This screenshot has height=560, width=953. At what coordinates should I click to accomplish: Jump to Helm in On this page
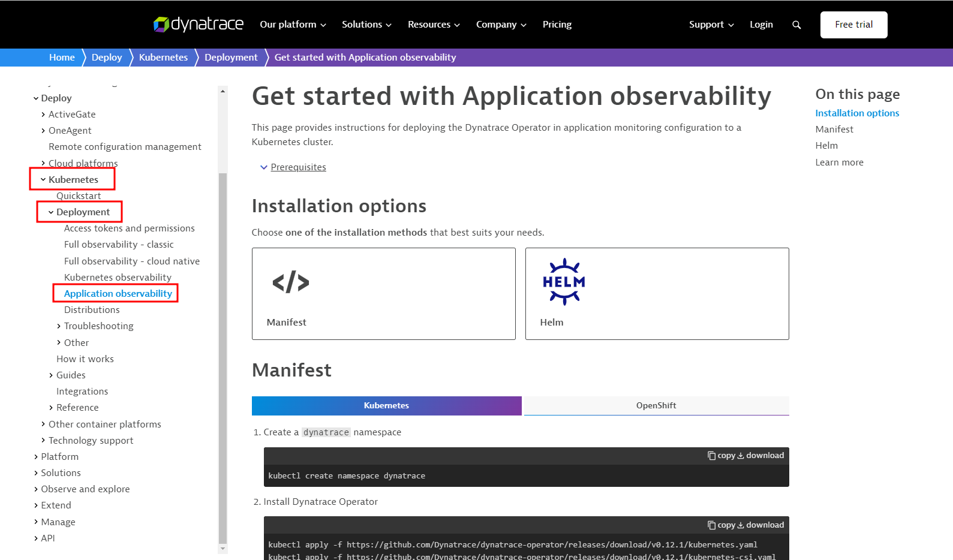(x=826, y=146)
